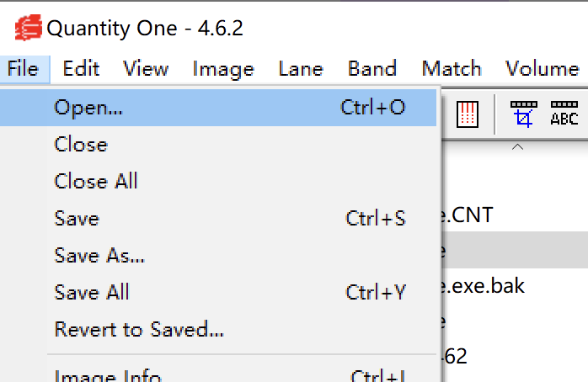Open the Lane menu
The height and width of the screenshot is (382, 588).
tap(301, 69)
